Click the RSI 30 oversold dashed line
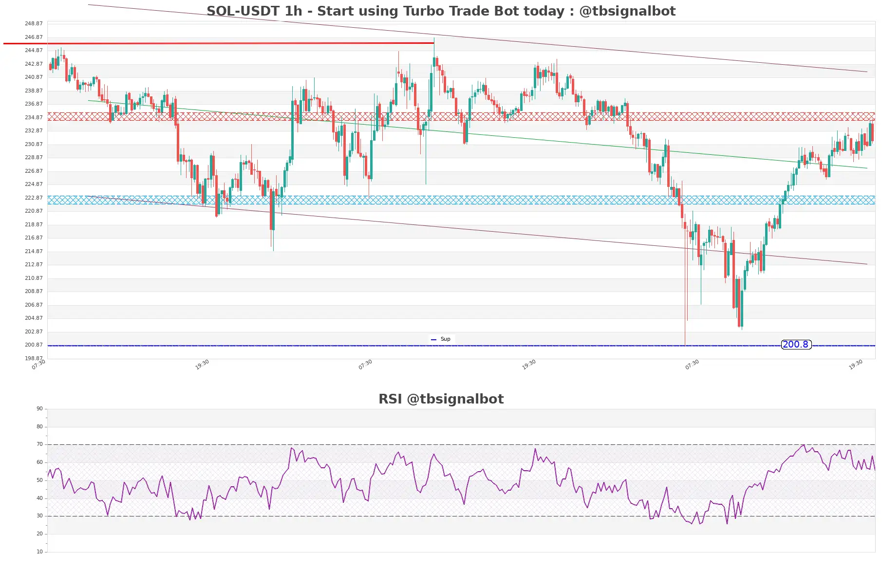 click(x=461, y=516)
